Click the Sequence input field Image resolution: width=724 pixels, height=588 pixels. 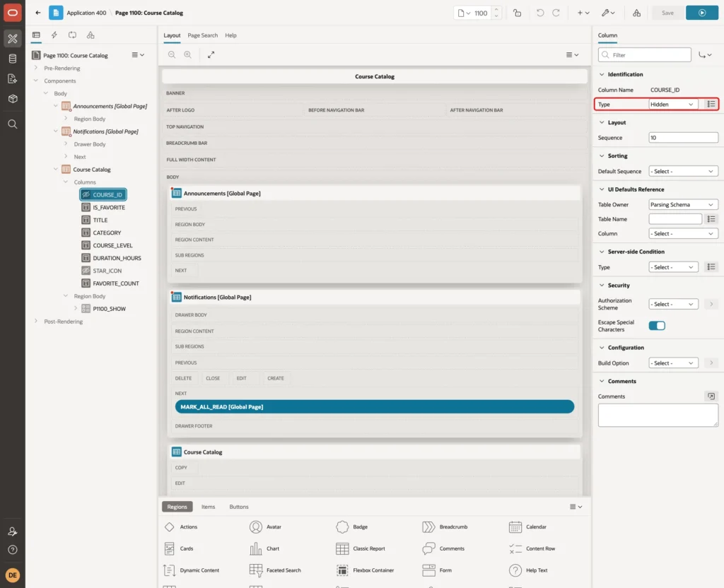[683, 138]
